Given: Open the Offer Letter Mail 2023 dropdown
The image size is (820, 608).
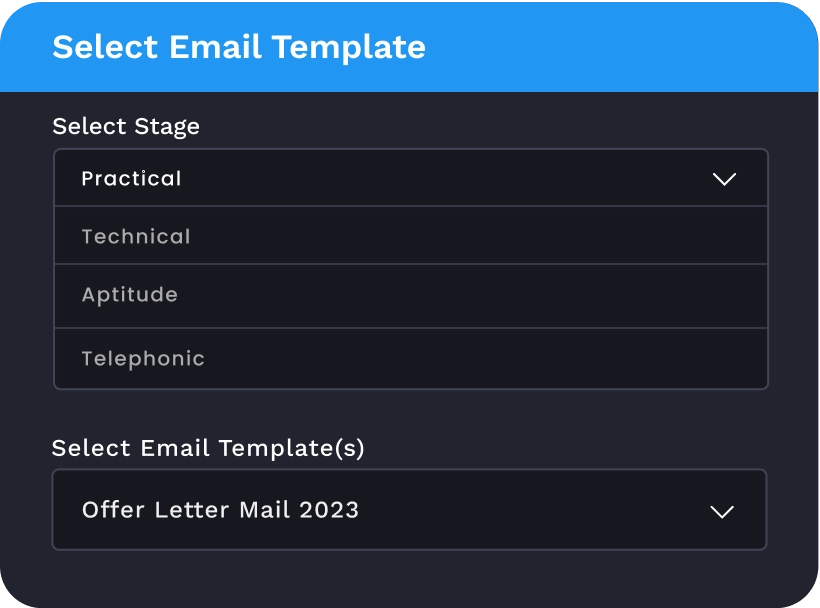Looking at the screenshot, I should point(409,510).
